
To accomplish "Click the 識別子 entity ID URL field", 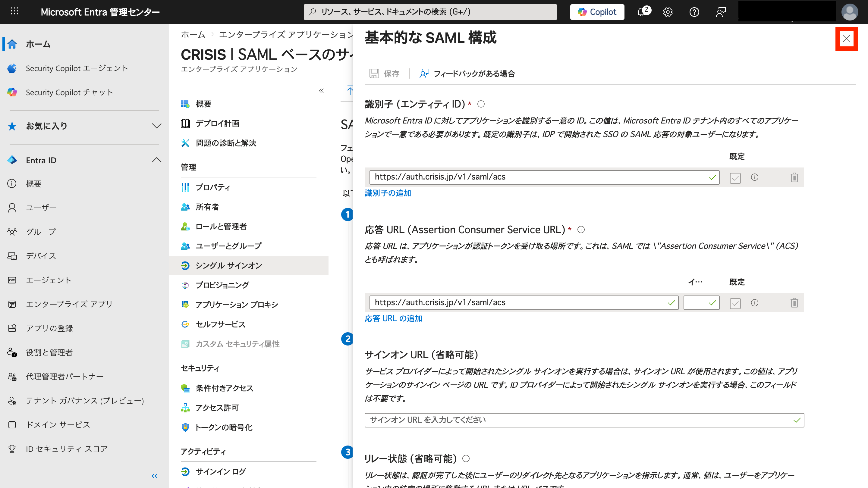I will [544, 177].
